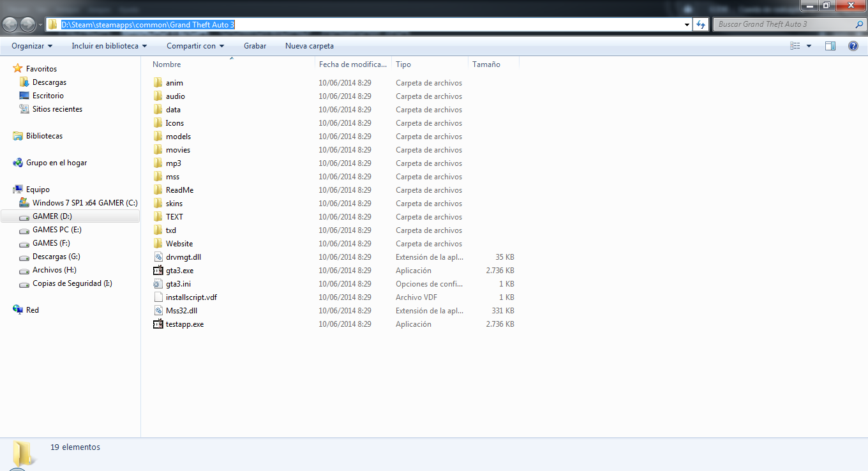The width and height of the screenshot is (868, 471).
Task: Open the Incluir en biblioteca menu
Action: 109,46
